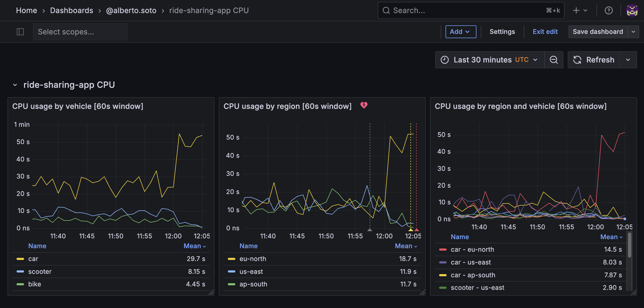Toggle car - us-east series in legend
This screenshot has height=308, width=644.
[x=471, y=262]
